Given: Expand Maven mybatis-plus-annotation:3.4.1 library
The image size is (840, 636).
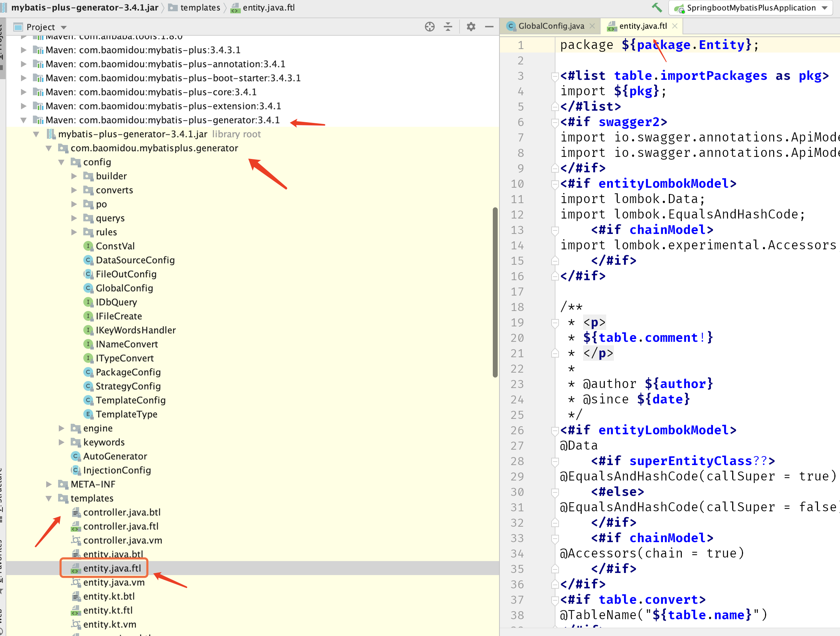Looking at the screenshot, I should [23, 64].
